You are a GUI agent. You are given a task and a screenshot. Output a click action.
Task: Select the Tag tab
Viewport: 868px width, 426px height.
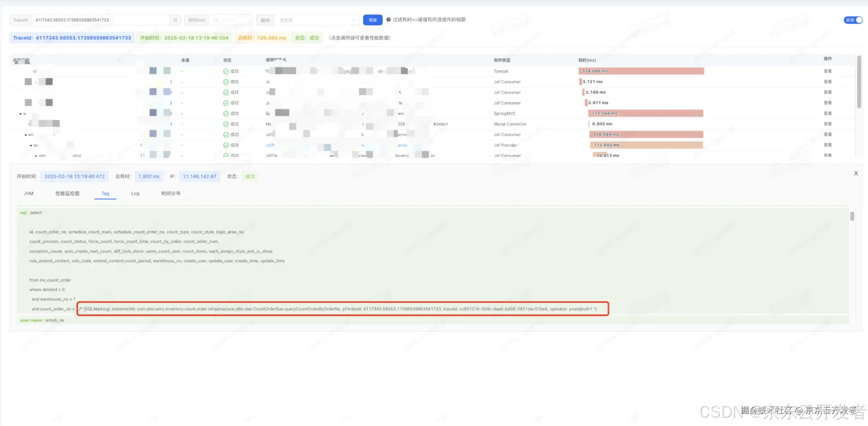pos(105,194)
